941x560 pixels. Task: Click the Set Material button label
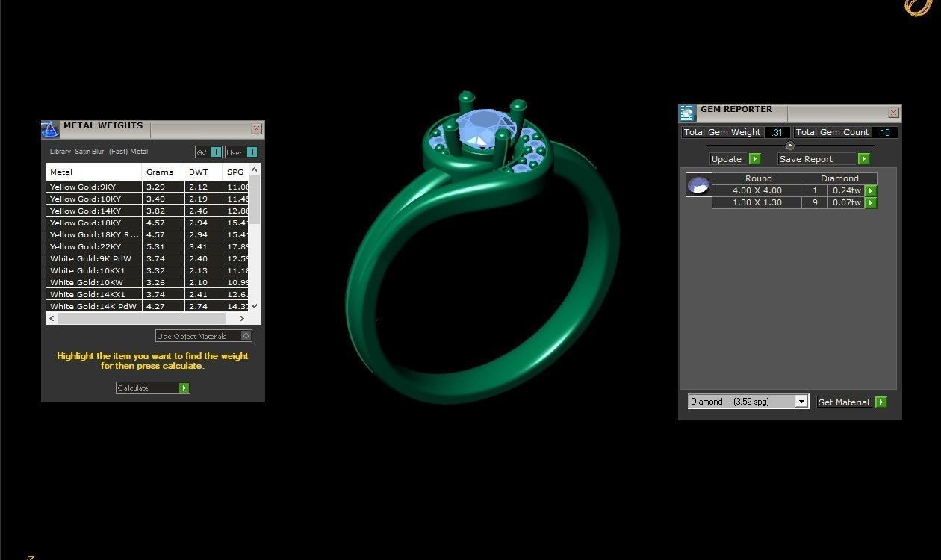click(x=844, y=402)
